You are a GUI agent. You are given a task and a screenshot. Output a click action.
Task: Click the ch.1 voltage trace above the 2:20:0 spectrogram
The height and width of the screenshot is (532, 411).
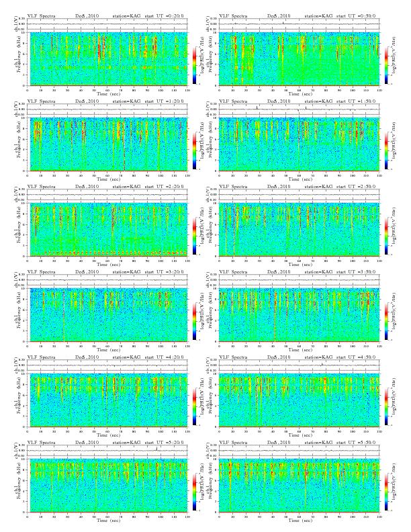point(109,194)
